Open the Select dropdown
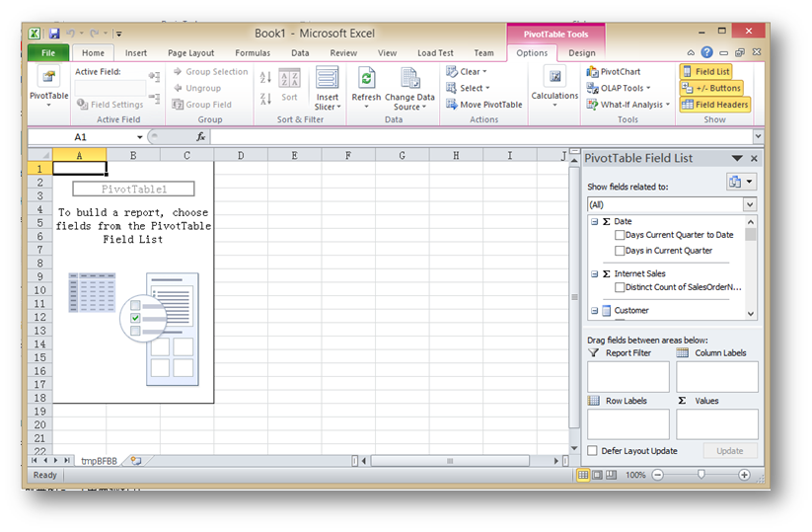812x532 pixels. click(x=468, y=88)
